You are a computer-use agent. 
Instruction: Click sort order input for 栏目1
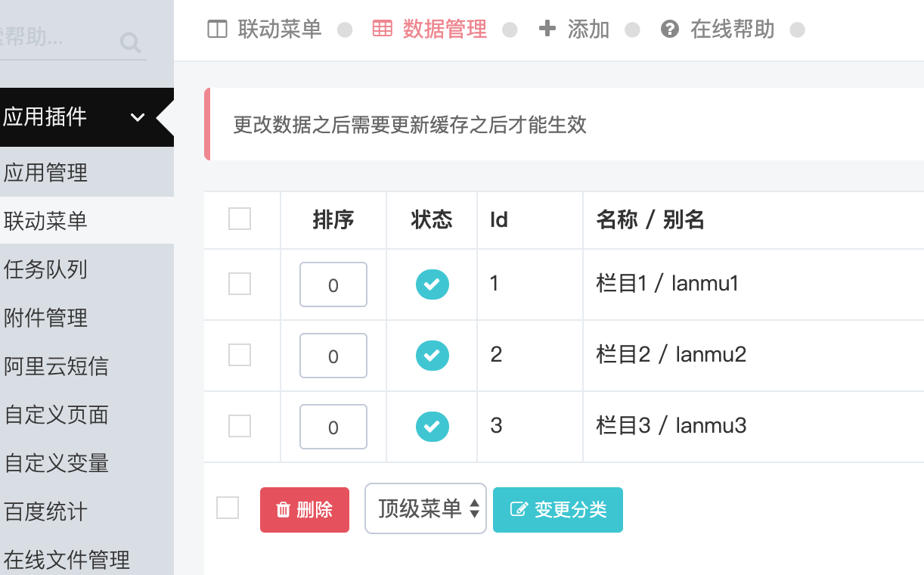pos(333,284)
